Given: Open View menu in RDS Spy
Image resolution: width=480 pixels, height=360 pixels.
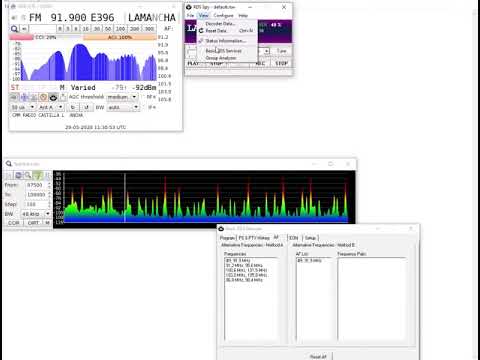Looking at the screenshot, I should tap(203, 15).
